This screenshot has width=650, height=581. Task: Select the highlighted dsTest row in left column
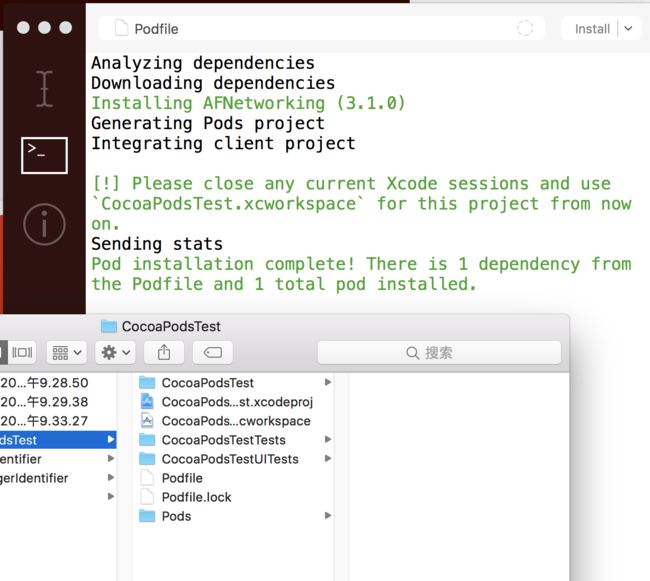(x=58, y=440)
